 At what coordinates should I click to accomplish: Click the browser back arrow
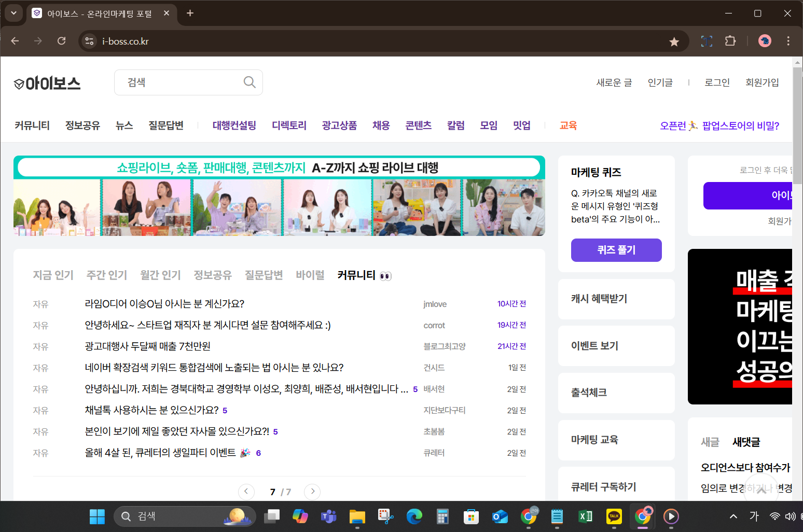click(x=15, y=41)
